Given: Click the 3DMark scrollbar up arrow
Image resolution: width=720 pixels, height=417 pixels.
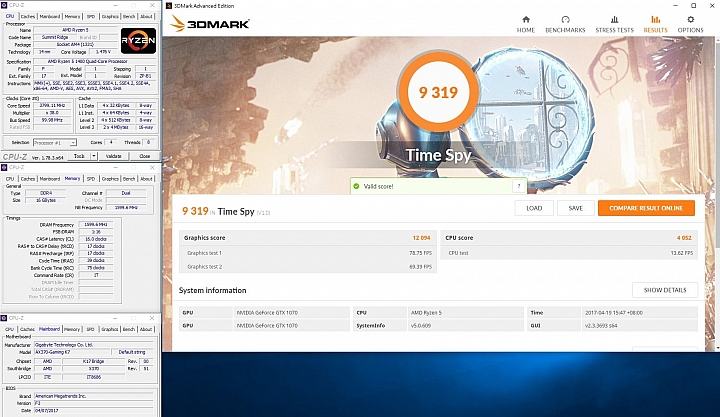Looking at the screenshot, I should click(717, 40).
